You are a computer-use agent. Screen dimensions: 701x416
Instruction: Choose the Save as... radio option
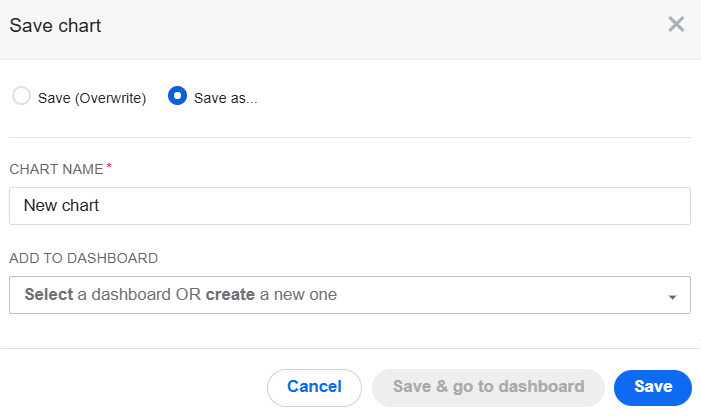click(177, 96)
